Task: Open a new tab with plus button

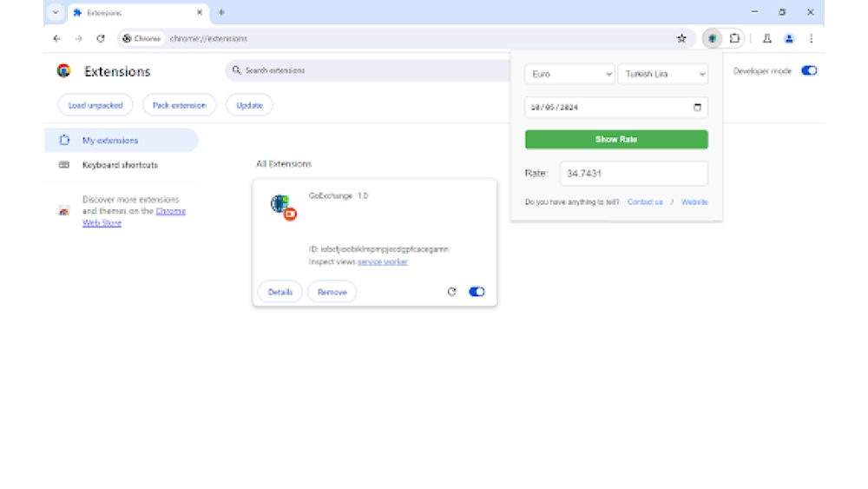Action: coord(221,12)
